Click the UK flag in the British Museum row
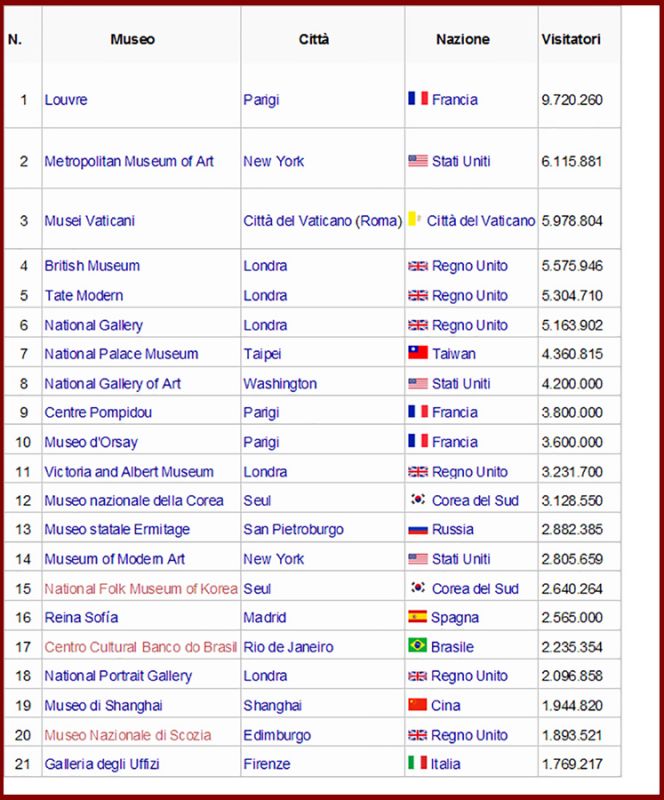This screenshot has width=664, height=800. click(x=418, y=266)
